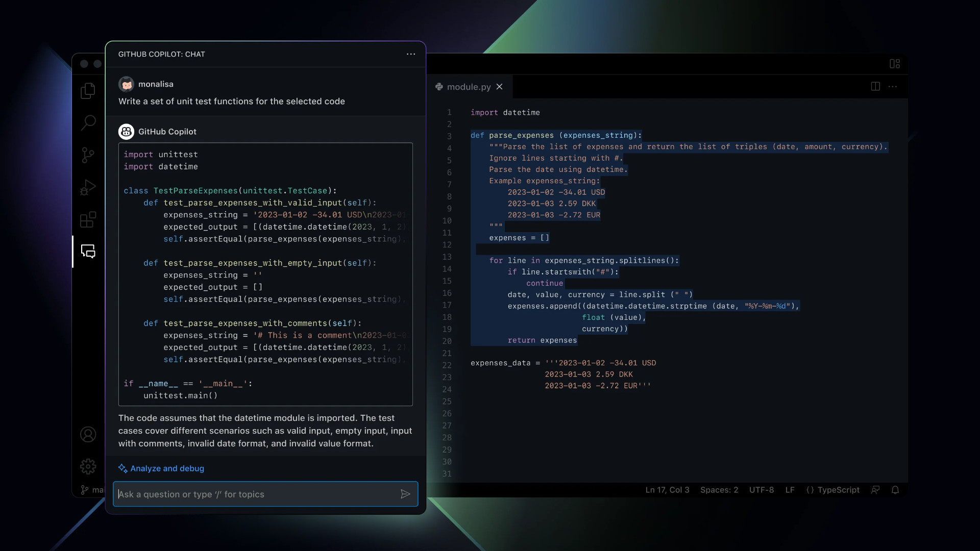Open the Accounts icon in the activity bar
Viewport: 980px width, 551px height.
87,434
